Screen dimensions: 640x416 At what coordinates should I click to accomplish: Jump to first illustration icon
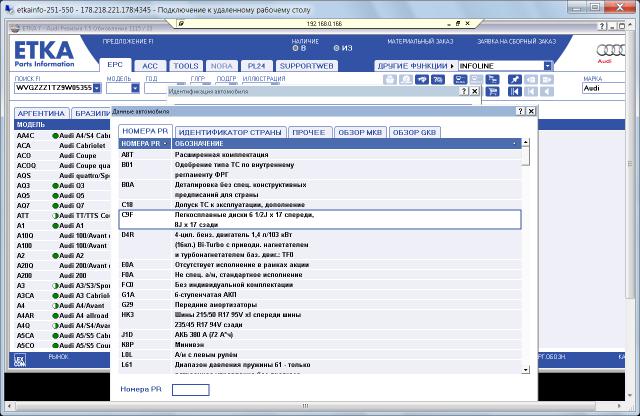tap(515, 91)
